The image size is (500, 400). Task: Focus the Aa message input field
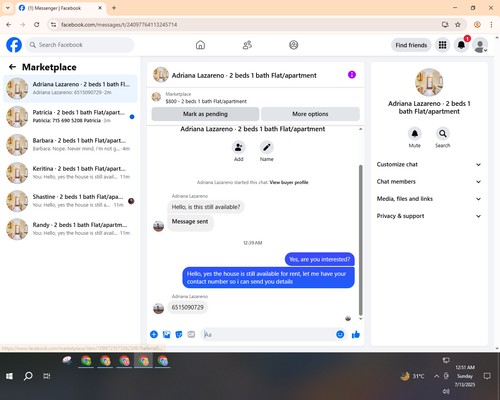(268, 334)
